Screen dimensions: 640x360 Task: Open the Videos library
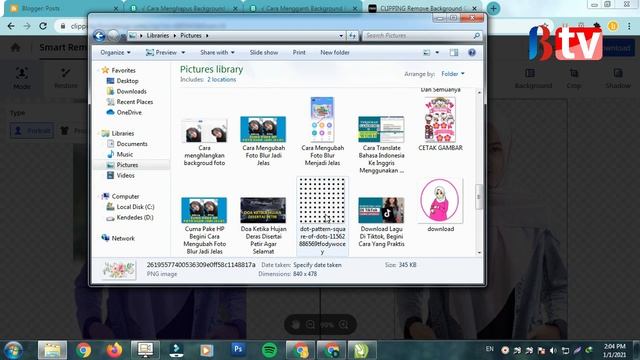pos(125,176)
